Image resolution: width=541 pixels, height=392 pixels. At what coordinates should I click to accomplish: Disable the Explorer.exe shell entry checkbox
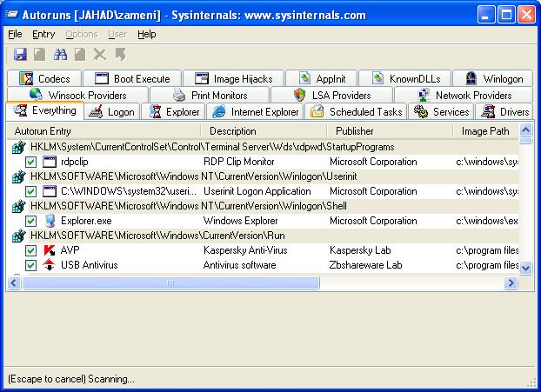pos(30,221)
